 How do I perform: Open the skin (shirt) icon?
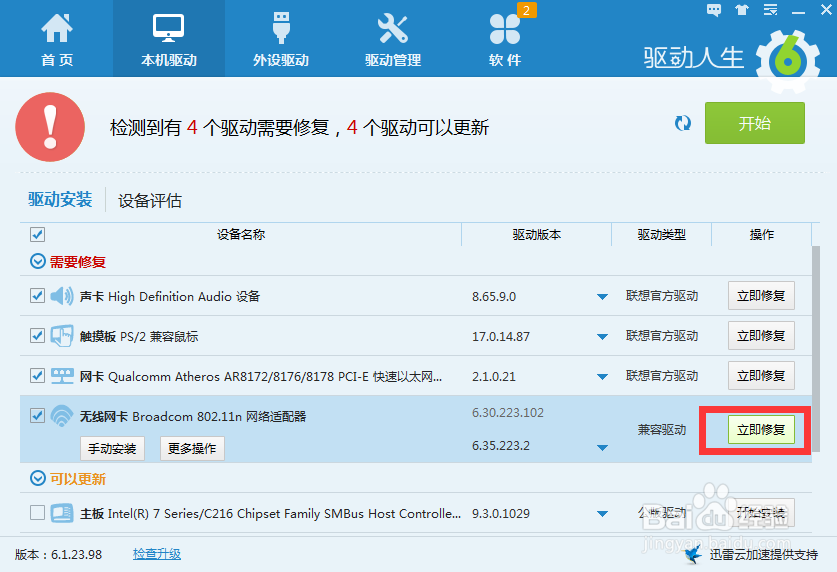click(742, 10)
